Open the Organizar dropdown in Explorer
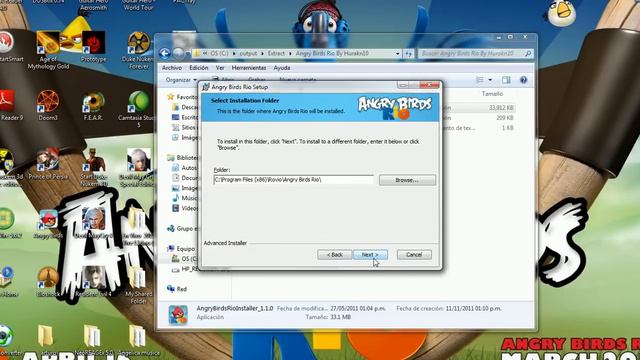This screenshot has height=360, width=640. 181,80
